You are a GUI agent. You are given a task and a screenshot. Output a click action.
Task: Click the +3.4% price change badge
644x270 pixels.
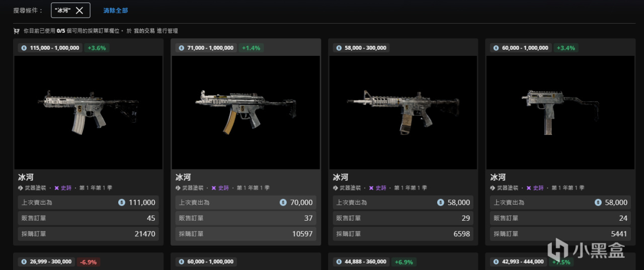pyautogui.click(x=566, y=48)
